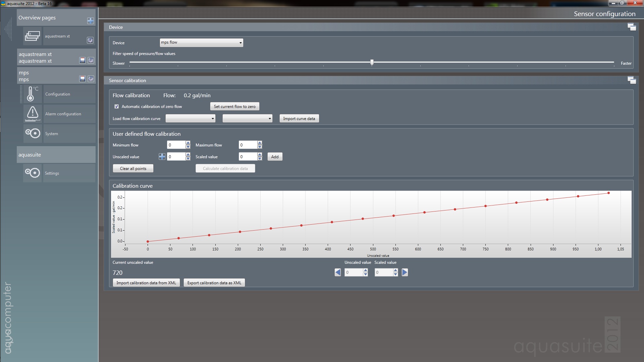Collapse the Device panel with its corner icon
The width and height of the screenshot is (644, 362).
(x=632, y=27)
